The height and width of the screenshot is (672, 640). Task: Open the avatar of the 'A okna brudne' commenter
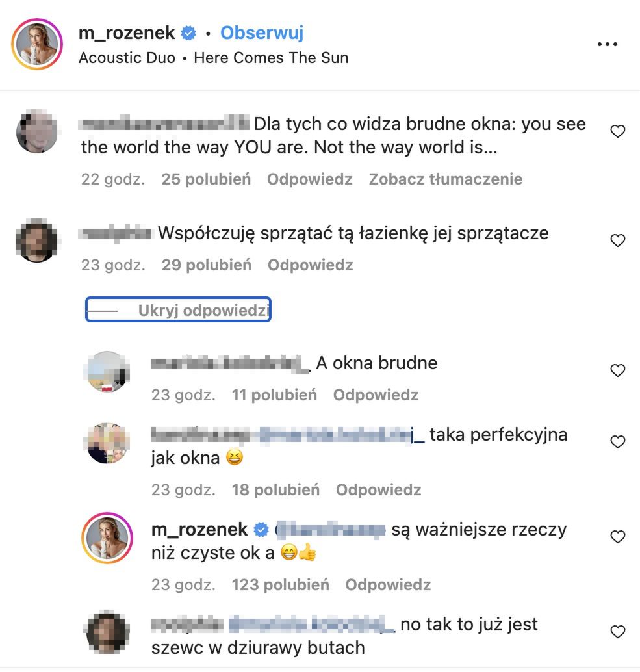[x=107, y=372]
